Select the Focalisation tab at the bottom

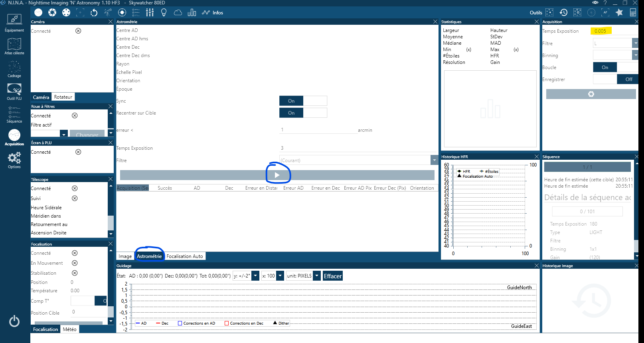45,329
